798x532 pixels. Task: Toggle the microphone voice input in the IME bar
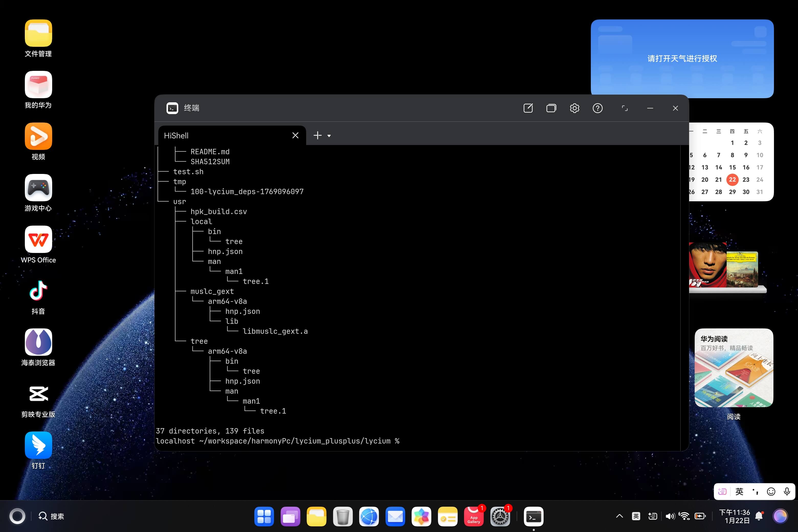click(787, 492)
